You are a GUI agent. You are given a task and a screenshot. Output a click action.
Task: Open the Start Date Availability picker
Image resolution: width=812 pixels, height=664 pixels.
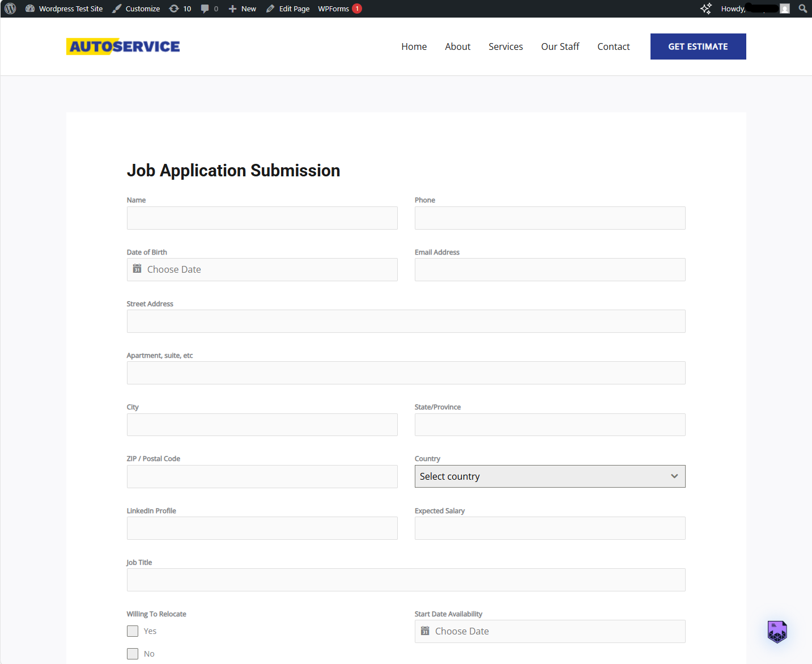pyautogui.click(x=550, y=632)
